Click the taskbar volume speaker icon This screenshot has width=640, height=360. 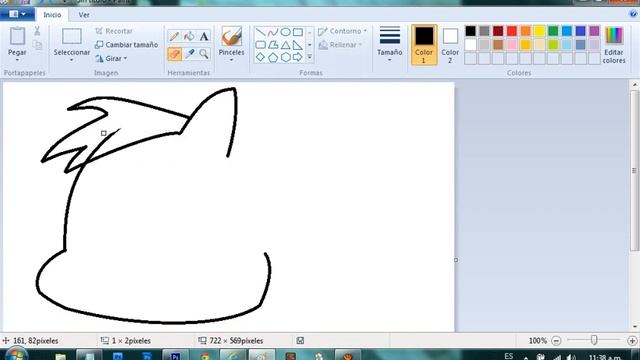(571, 357)
